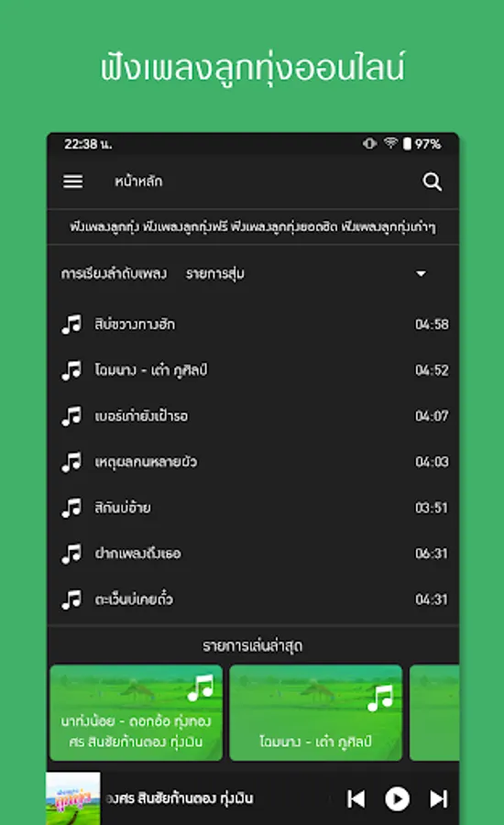
Task: Open the partially visible third recent card
Action: 434,713
